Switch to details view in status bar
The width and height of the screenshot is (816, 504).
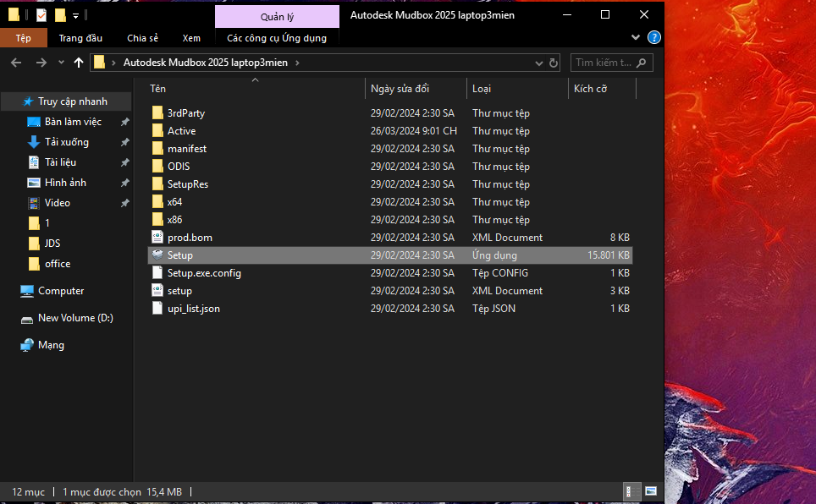pyautogui.click(x=631, y=491)
